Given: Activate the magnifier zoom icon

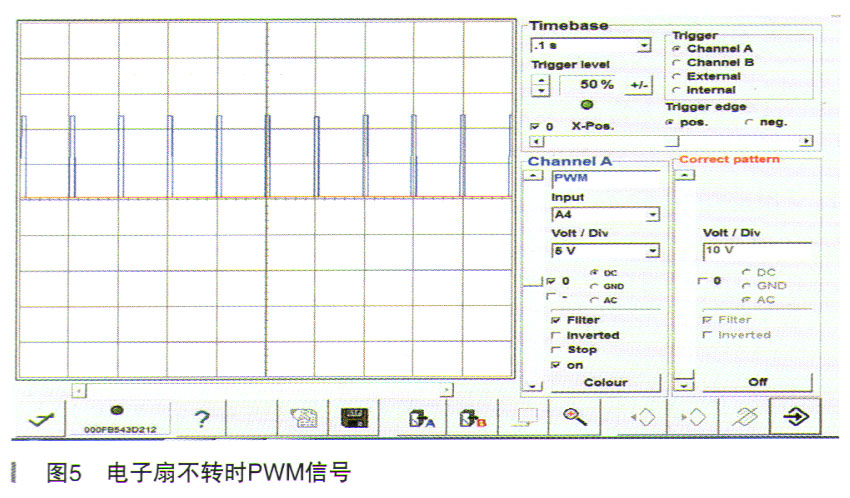Looking at the screenshot, I should [x=575, y=417].
